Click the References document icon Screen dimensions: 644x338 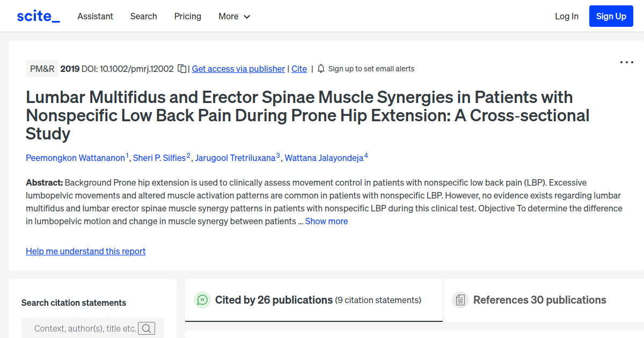(460, 300)
